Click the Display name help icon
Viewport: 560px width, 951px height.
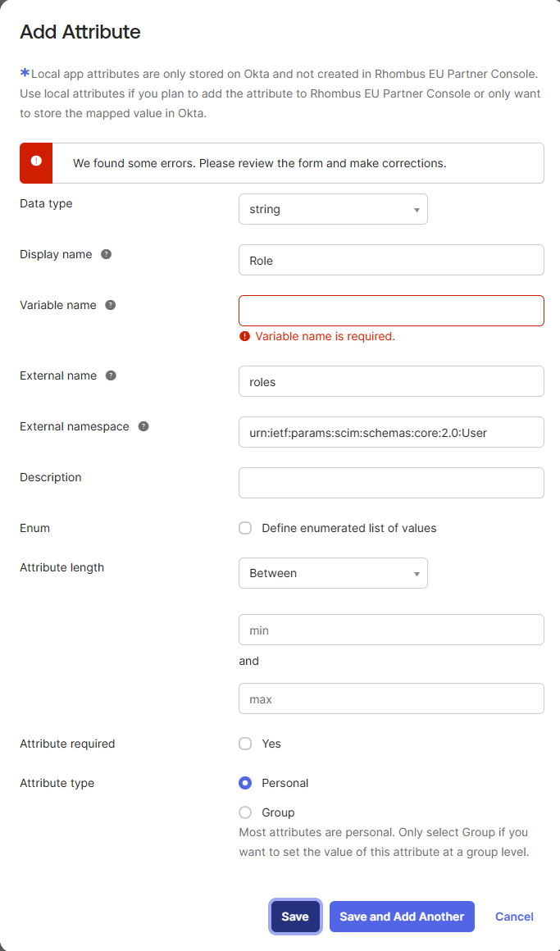click(x=106, y=254)
